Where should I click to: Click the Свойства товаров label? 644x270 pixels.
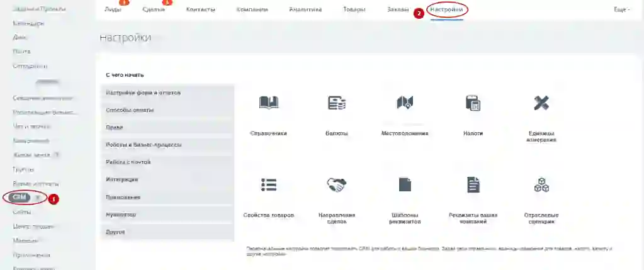[269, 215]
